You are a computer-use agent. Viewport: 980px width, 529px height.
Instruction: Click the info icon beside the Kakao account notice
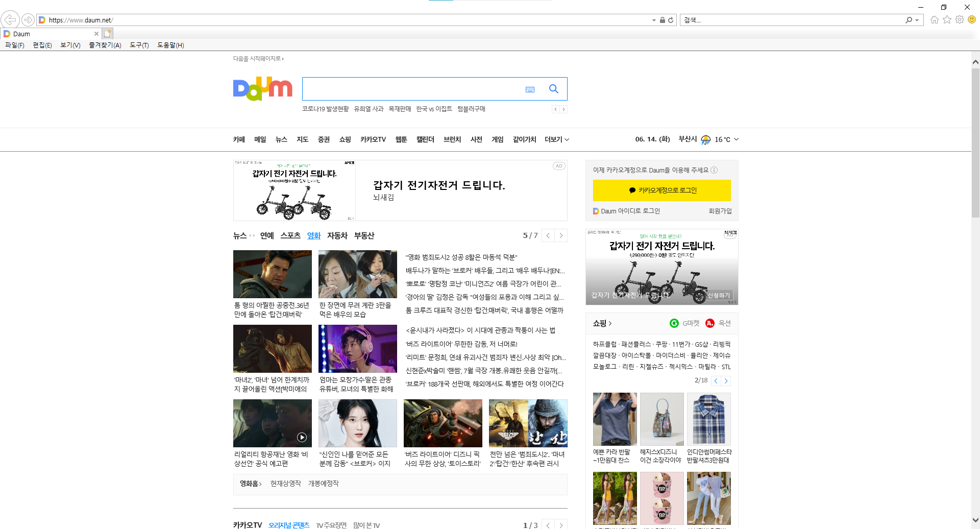[714, 170]
